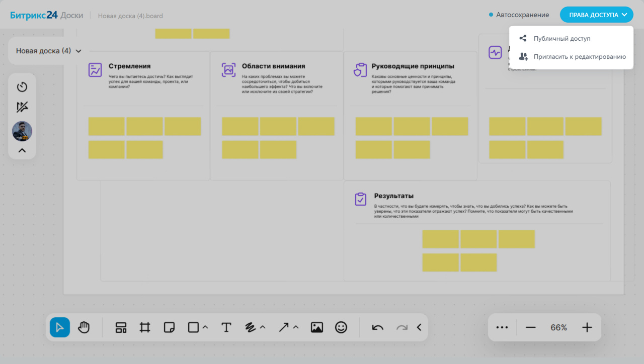The image size is (644, 364).
Task: Click the user avatar in sidebar
Action: click(22, 131)
